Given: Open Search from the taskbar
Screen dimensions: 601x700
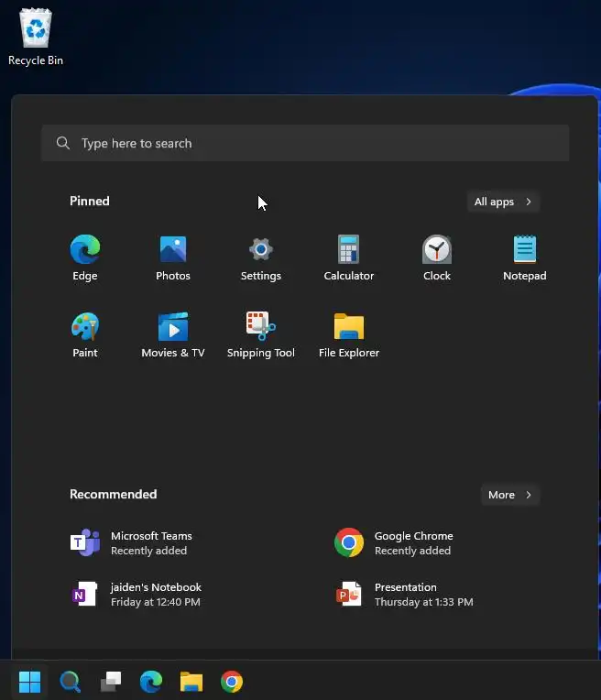Looking at the screenshot, I should (71, 682).
